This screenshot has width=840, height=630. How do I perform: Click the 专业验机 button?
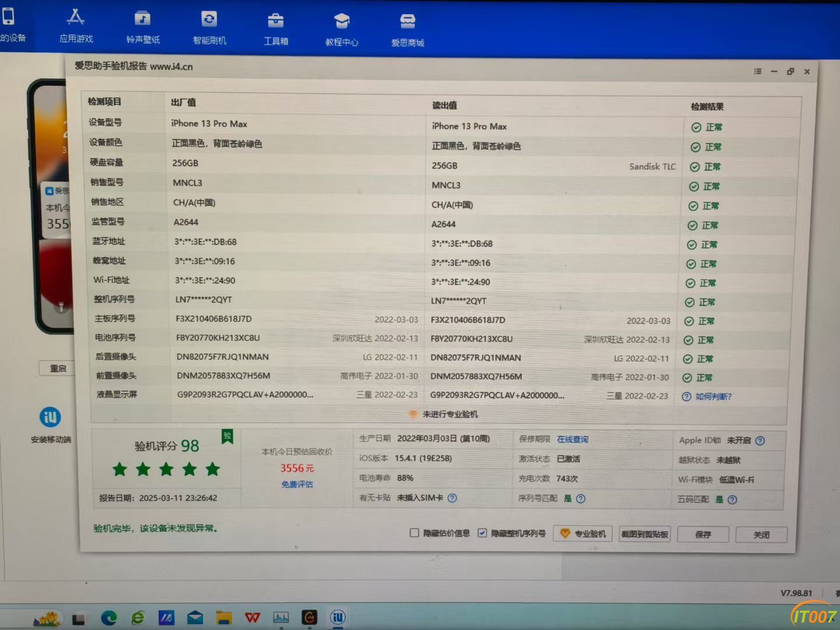pyautogui.click(x=583, y=533)
